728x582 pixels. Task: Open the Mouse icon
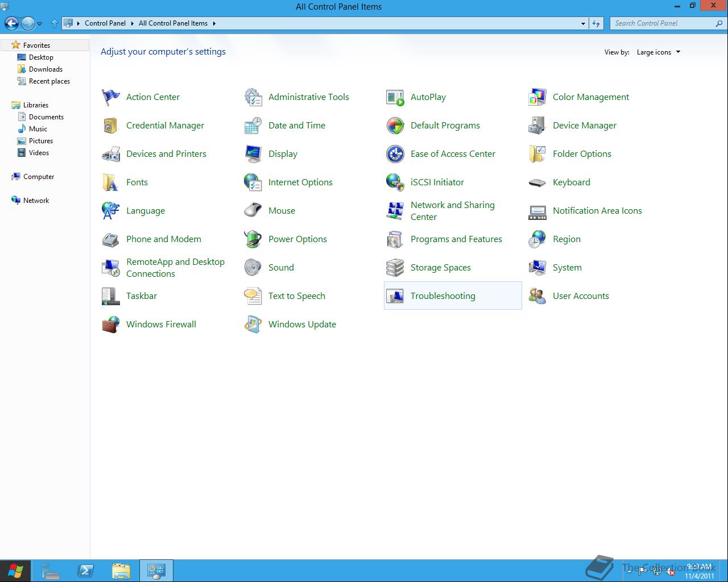[x=253, y=211]
